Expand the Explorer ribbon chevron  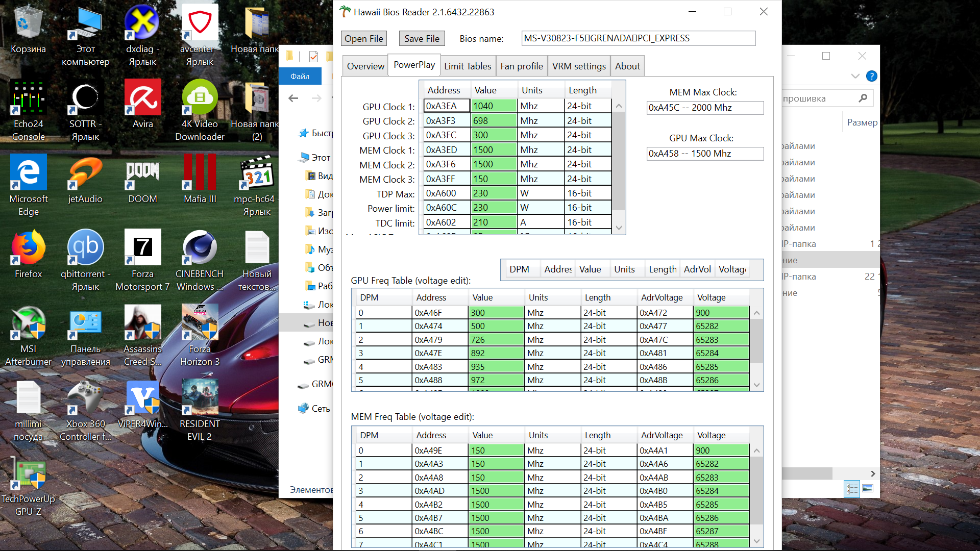coord(855,76)
